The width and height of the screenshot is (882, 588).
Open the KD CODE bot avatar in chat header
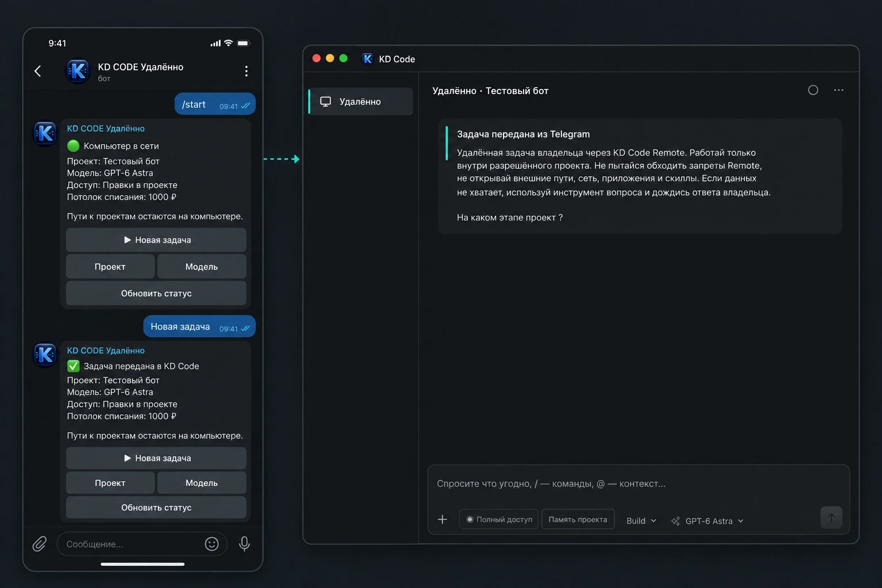click(x=78, y=71)
